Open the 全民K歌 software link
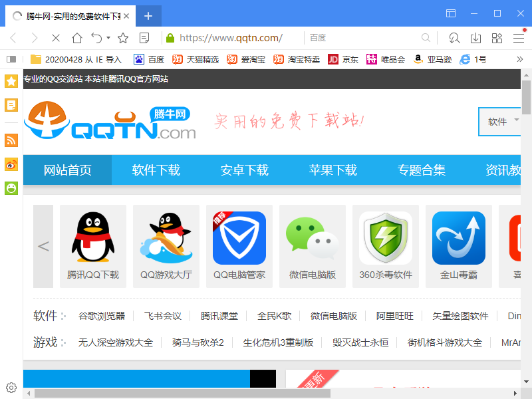This screenshot has height=399, width=532. coord(274,316)
